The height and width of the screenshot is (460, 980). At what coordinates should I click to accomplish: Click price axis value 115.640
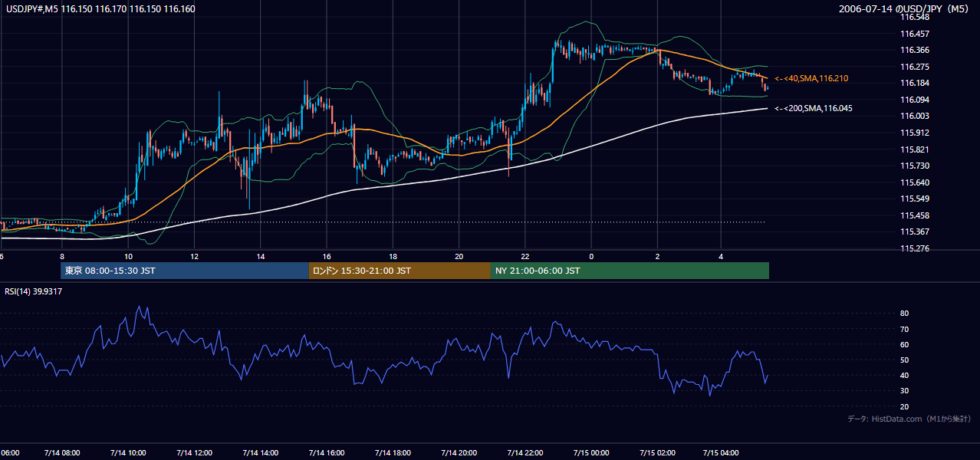916,182
